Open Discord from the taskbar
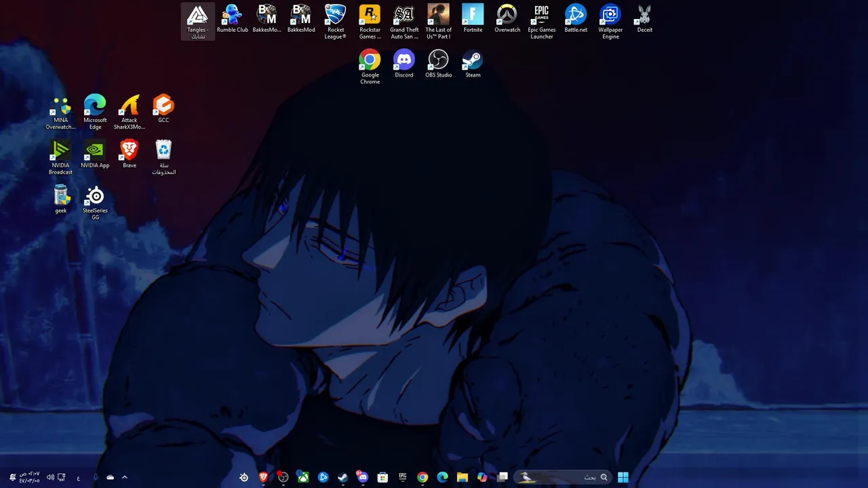 point(363,477)
